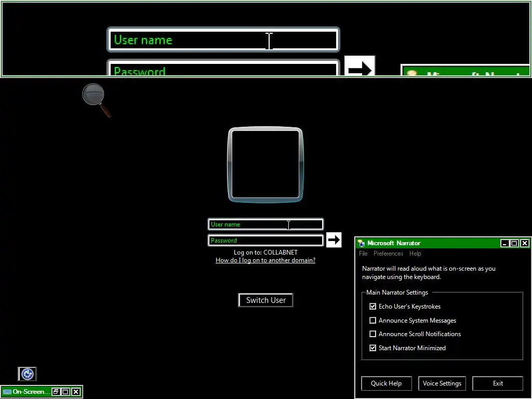Click the magnified arrow button in Magnifier pane
The height and width of the screenshot is (399, 532).
point(360,66)
